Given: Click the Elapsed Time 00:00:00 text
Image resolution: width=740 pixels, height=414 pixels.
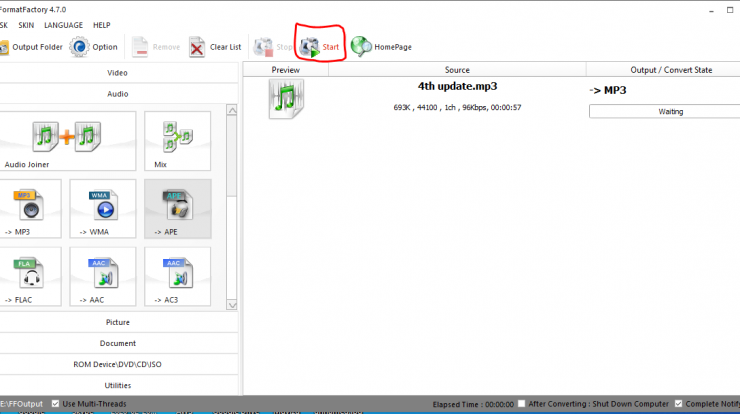Looking at the screenshot, I should point(473,404).
